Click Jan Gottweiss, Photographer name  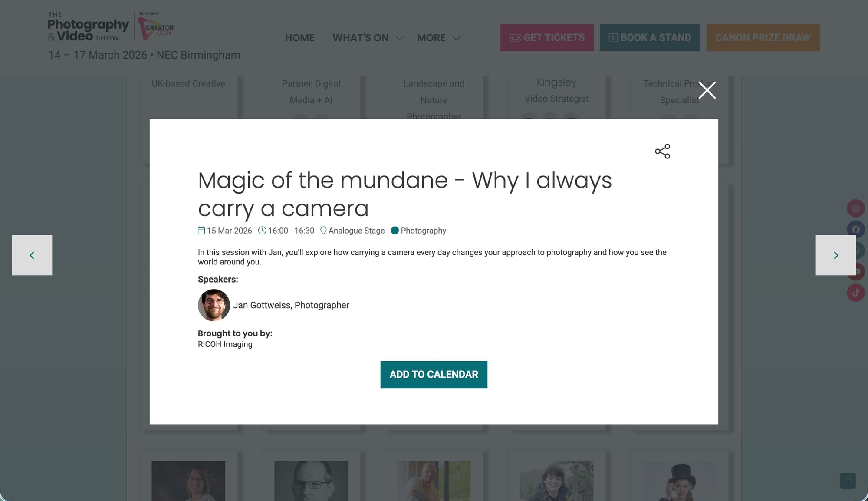pos(291,305)
